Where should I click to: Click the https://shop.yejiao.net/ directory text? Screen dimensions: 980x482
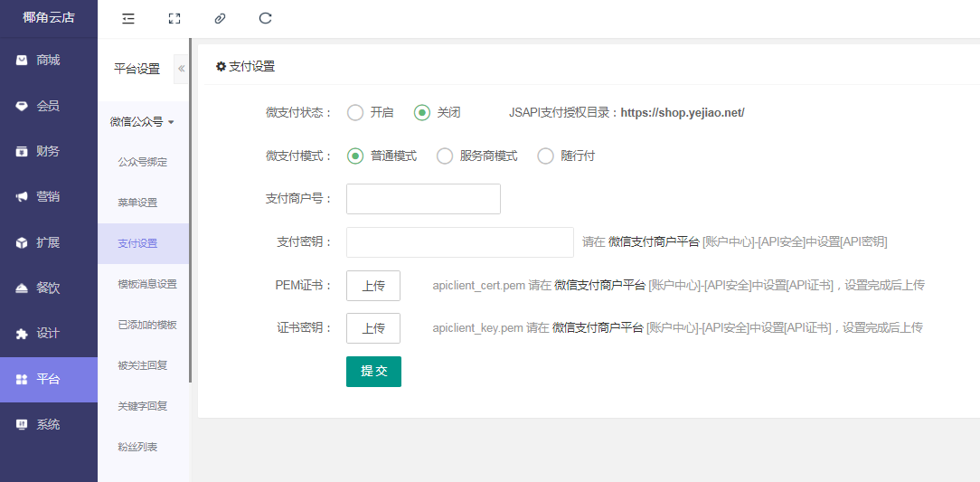coord(683,113)
